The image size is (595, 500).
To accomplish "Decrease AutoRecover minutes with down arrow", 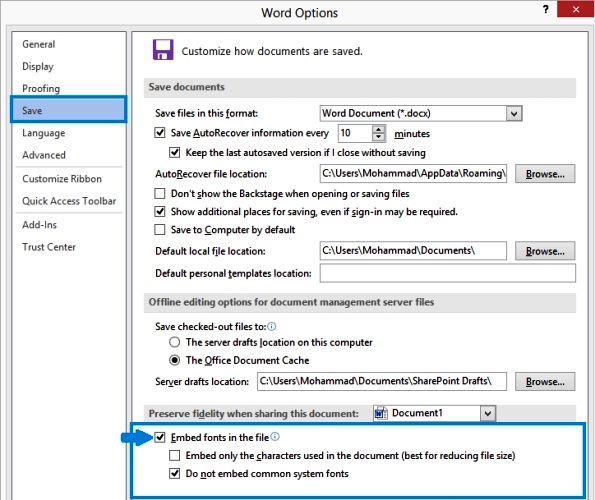I will click(x=378, y=137).
